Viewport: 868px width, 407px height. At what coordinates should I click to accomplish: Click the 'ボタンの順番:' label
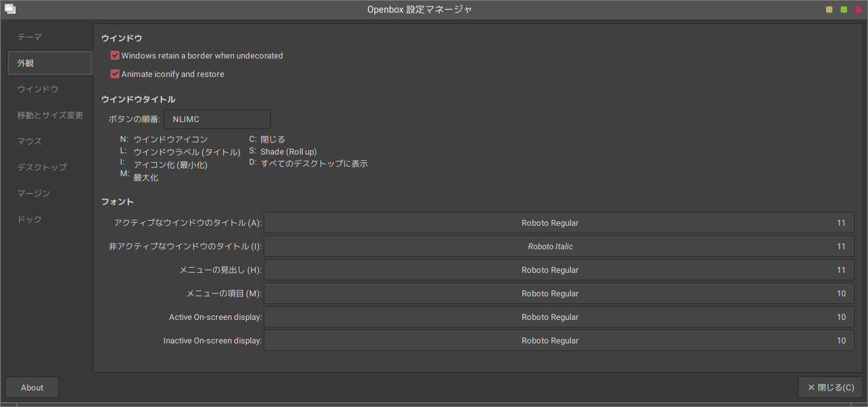pyautogui.click(x=134, y=119)
